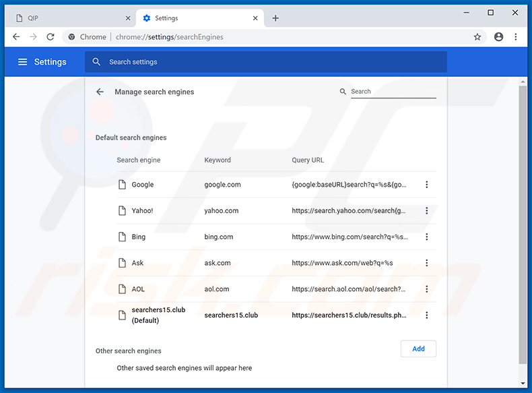Click searchers15.club (Default) name
Viewport: 532px width, 393px height.
click(158, 315)
